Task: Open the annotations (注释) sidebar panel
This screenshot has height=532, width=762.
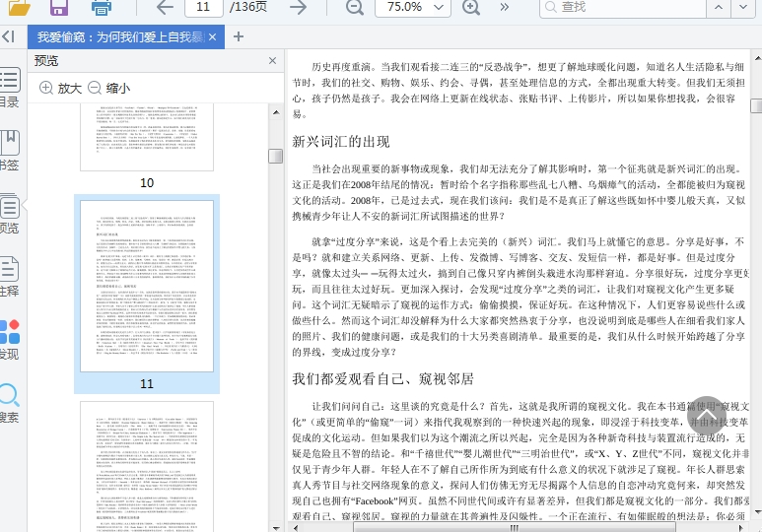Action: [x=9, y=276]
